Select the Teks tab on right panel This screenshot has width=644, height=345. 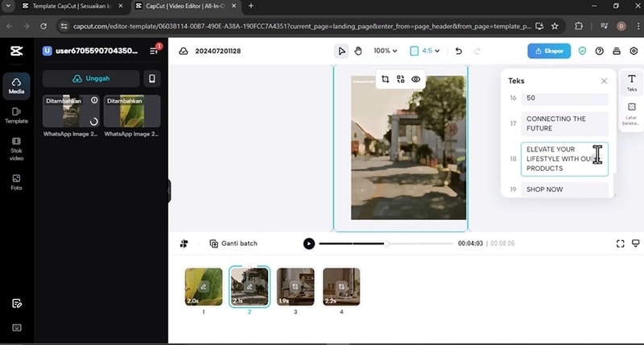tap(631, 83)
